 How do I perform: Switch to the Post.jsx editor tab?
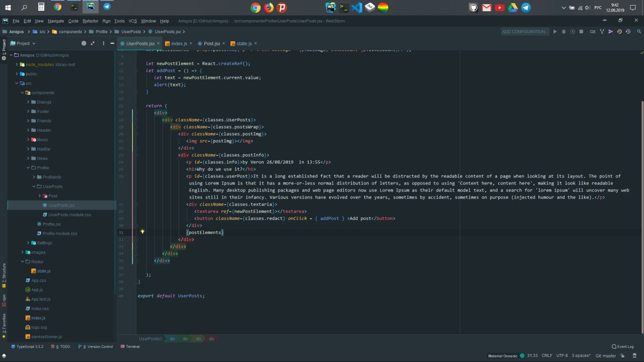point(211,44)
